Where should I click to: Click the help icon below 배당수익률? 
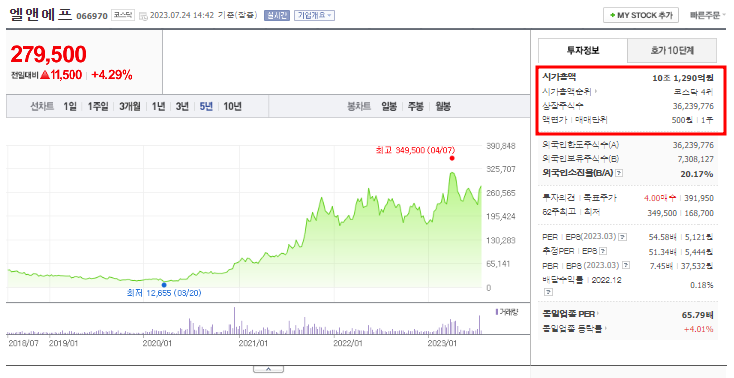coord(549,292)
